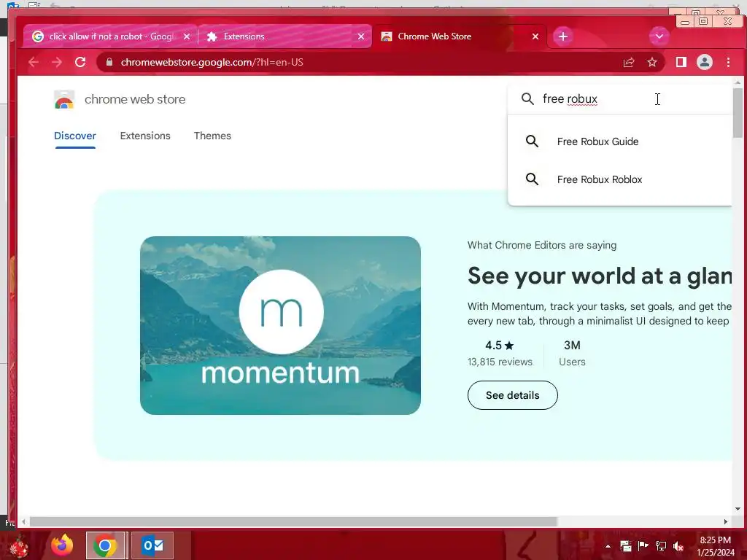The width and height of the screenshot is (747, 560).
Task: Click the '3M' users count
Action: pyautogui.click(x=572, y=345)
